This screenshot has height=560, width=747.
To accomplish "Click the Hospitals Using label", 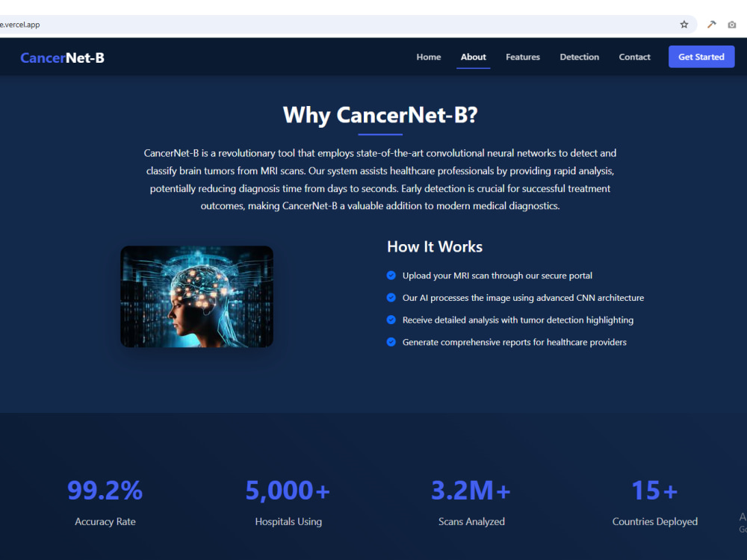I will tap(288, 521).
